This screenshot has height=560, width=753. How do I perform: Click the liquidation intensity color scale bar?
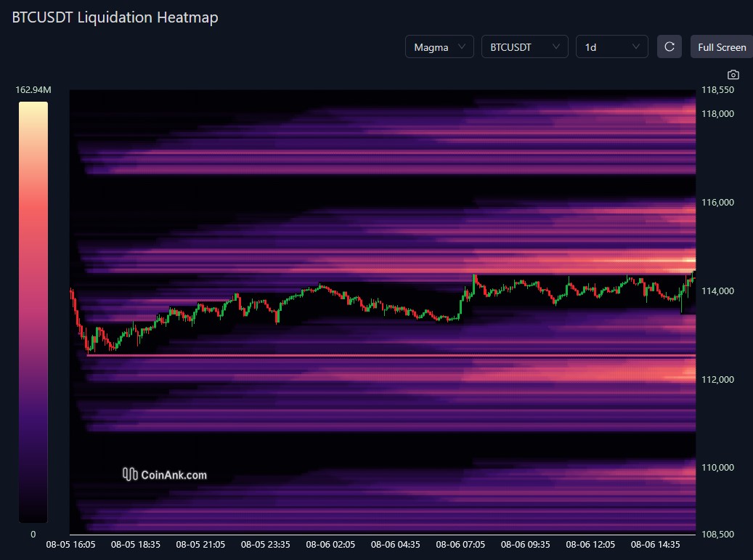(x=33, y=312)
